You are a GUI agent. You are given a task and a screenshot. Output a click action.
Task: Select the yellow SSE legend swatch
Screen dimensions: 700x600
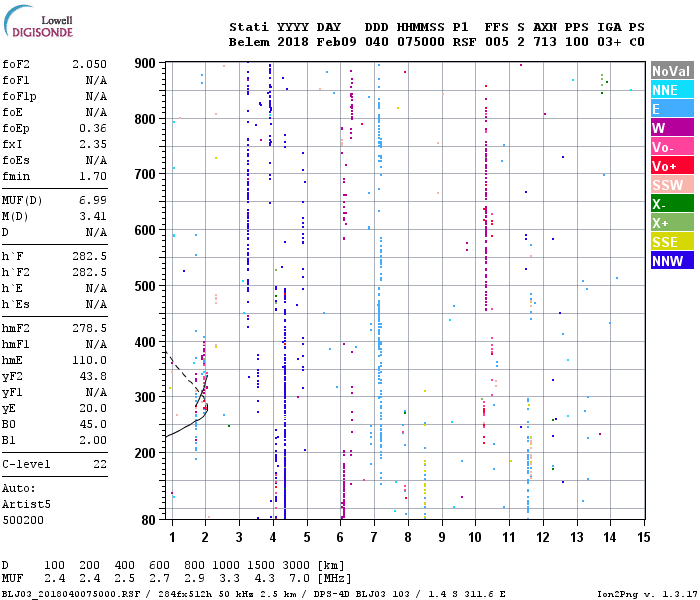click(x=672, y=242)
